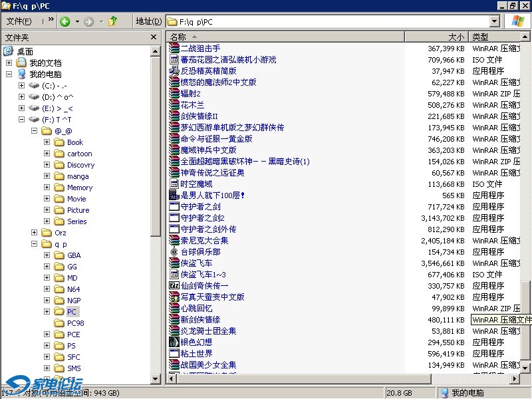The width and height of the screenshot is (532, 399).
Task: Select the 台球俱乐部 application icon
Action: [x=174, y=252]
